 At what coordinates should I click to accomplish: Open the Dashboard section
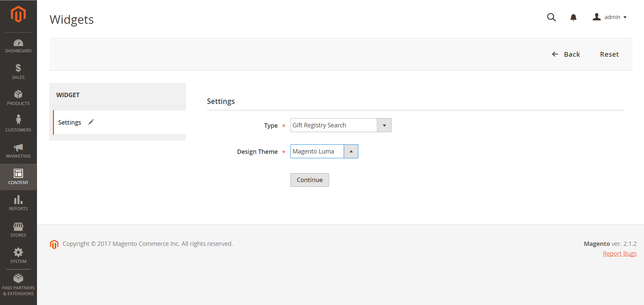(18, 46)
